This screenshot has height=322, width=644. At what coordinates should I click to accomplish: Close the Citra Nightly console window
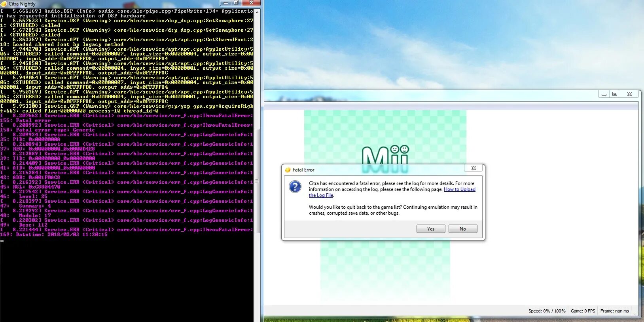coord(251,3)
